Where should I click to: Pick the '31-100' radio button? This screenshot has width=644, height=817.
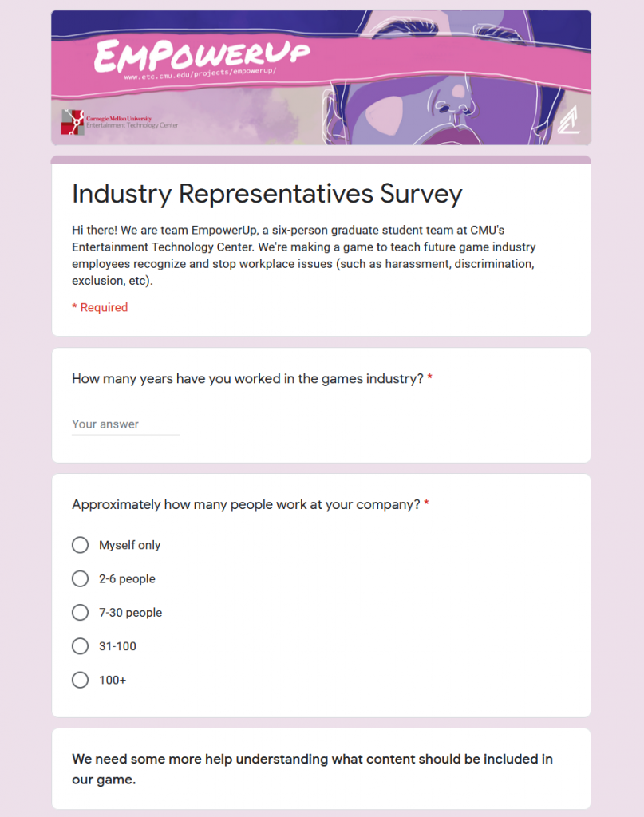[81, 646]
